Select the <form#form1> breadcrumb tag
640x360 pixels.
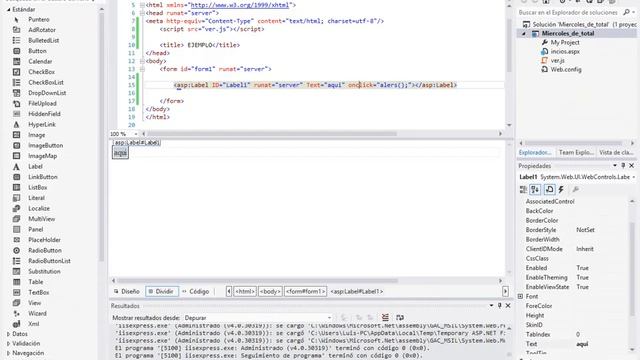[x=305, y=291]
